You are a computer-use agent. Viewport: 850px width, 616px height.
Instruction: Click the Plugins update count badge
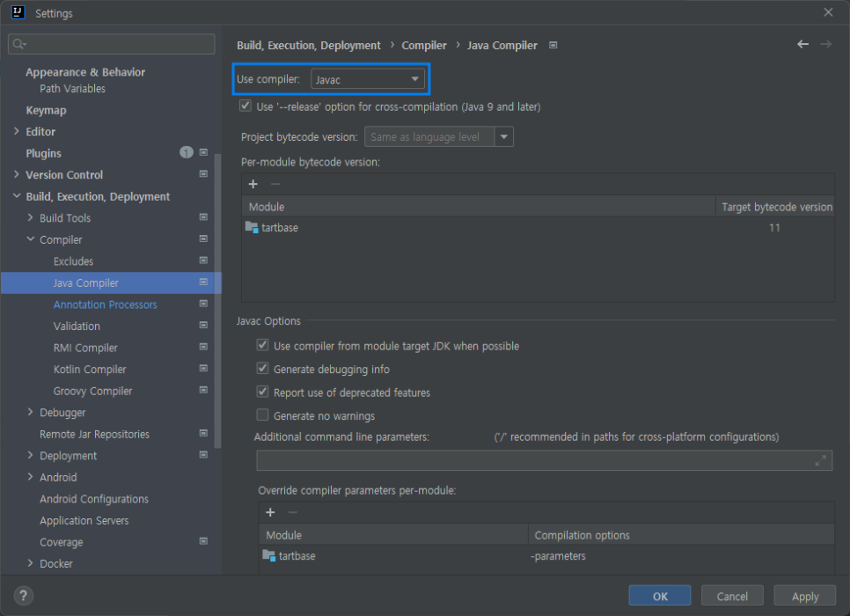[x=186, y=153]
